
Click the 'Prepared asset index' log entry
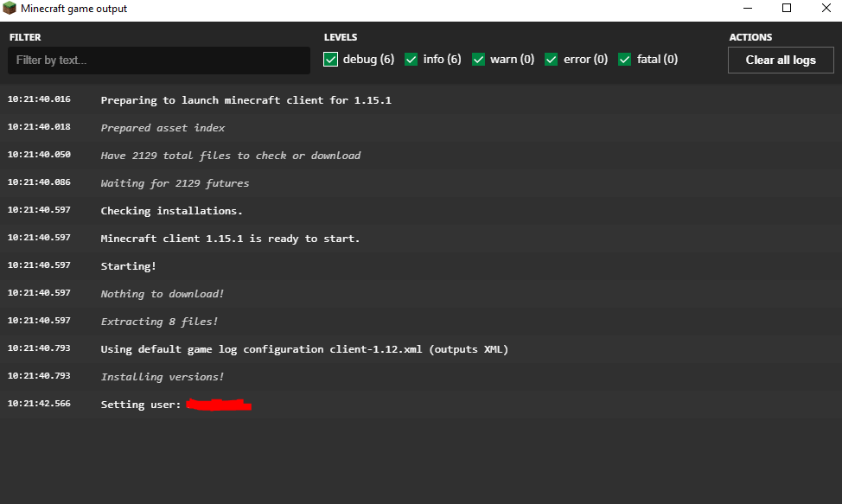pos(163,128)
